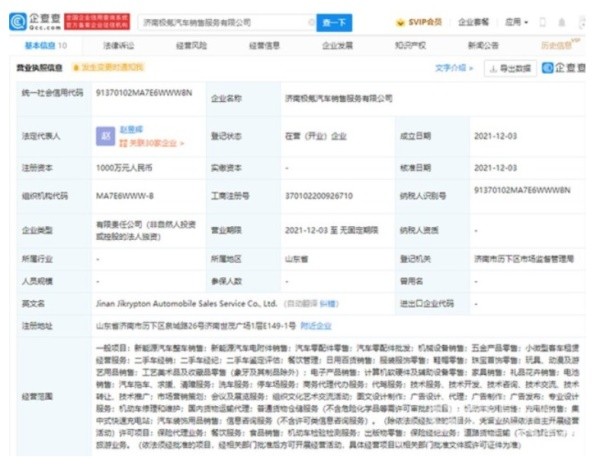The height and width of the screenshot is (470, 600).
Task: Click the 企业类型 value 有限责任公司
Action: 146,230
